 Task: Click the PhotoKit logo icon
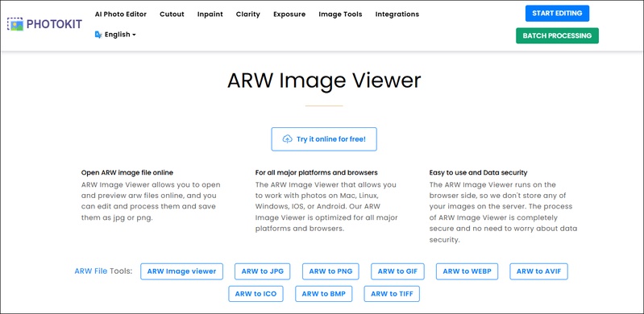[x=15, y=24]
